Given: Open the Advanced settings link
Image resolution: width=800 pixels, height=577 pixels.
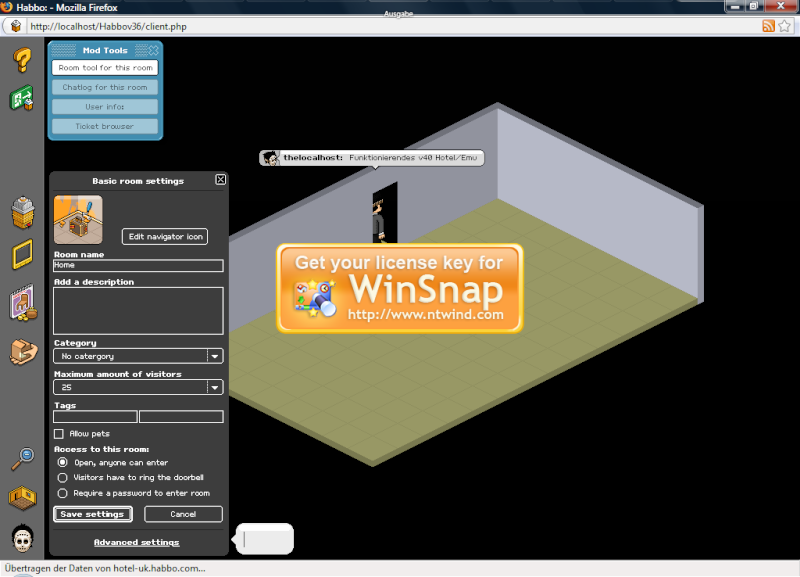Looking at the screenshot, I should pyautogui.click(x=137, y=542).
